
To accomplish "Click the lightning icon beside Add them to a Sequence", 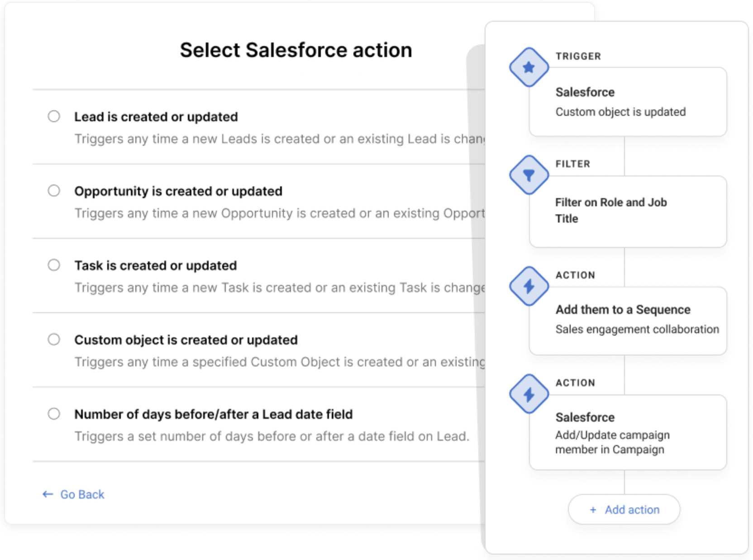I will pos(529,286).
